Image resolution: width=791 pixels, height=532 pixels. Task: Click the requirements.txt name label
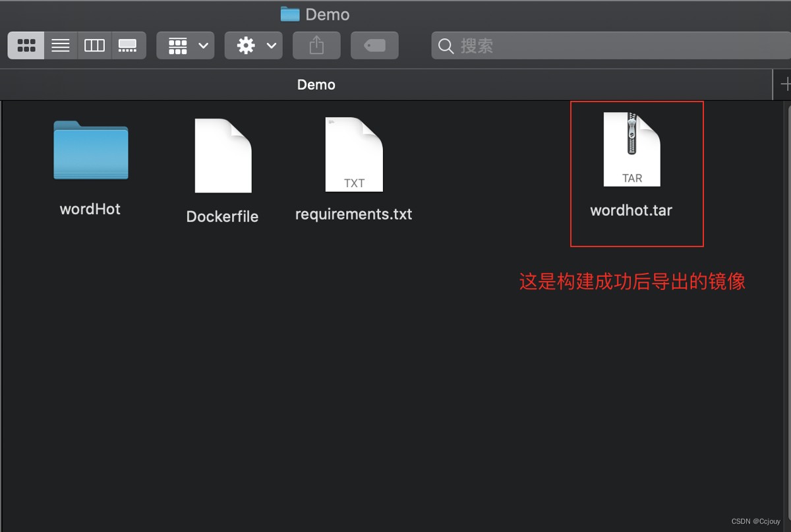click(353, 214)
